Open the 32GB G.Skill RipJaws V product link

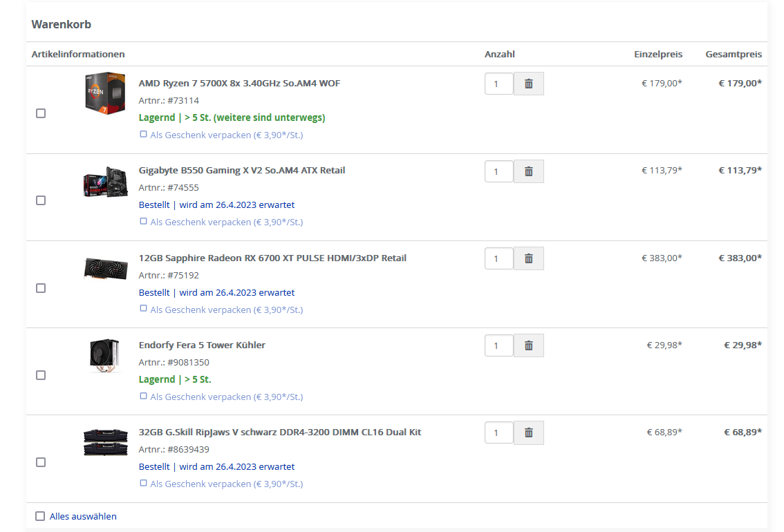[x=279, y=433]
